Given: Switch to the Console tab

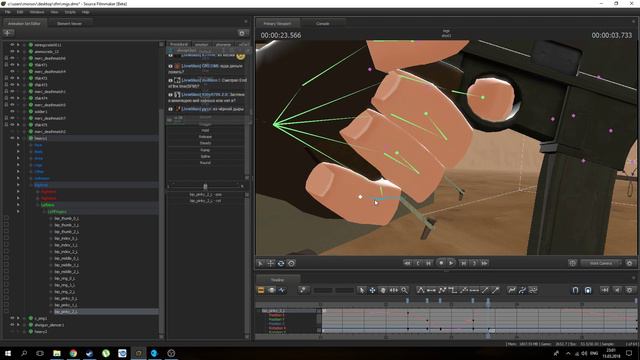Looking at the screenshot, I should 322,24.
